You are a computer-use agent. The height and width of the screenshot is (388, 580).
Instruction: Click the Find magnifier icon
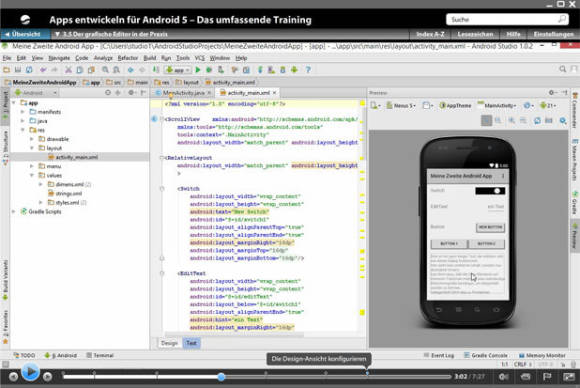point(105,70)
